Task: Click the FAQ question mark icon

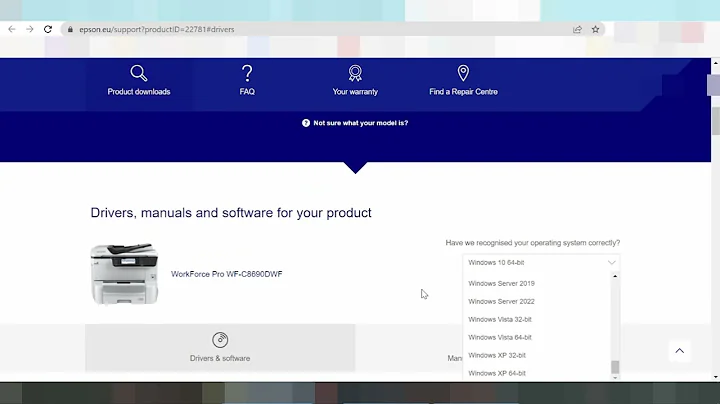Action: point(247,73)
